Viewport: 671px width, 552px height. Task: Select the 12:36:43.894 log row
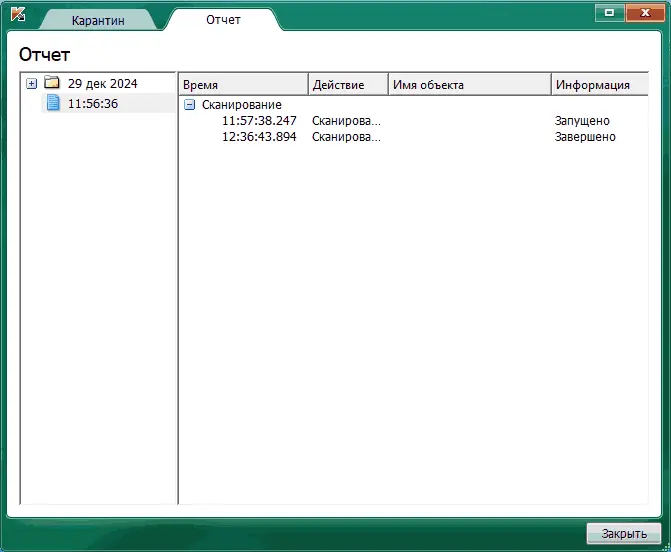tap(413, 137)
